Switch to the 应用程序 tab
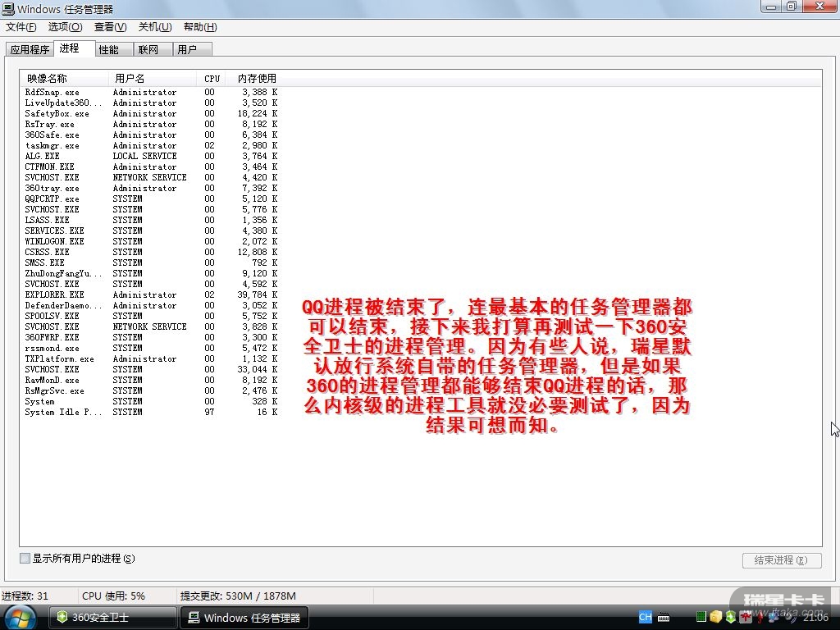This screenshot has width=840, height=630. (30, 49)
